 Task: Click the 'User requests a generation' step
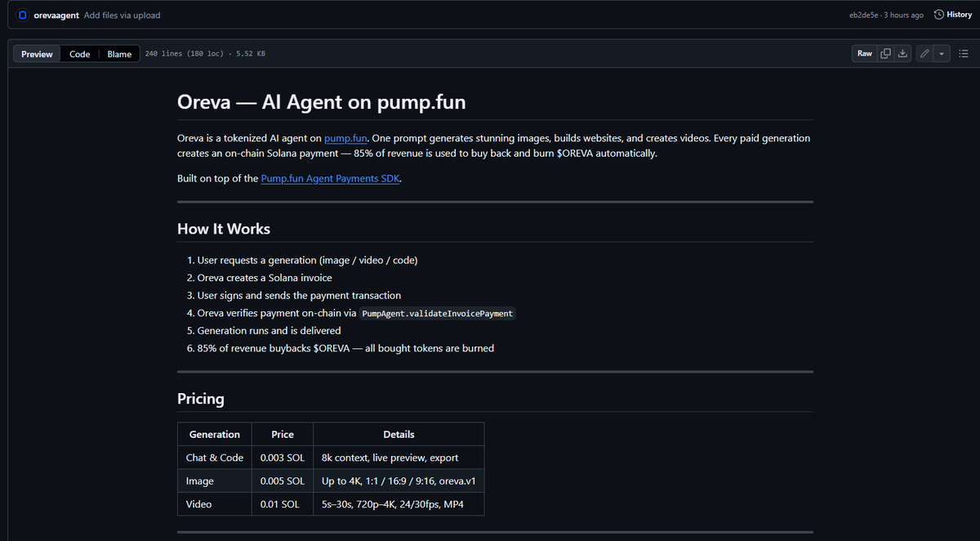click(308, 260)
